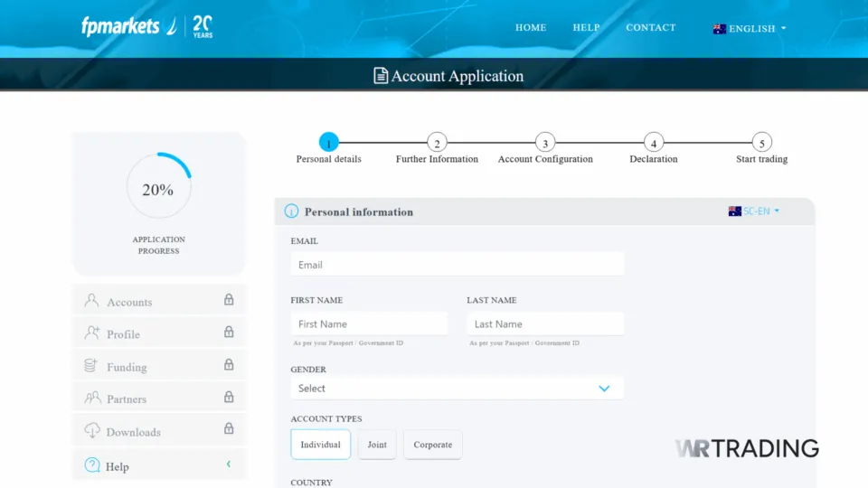Open the Funding sidebar item

point(159,366)
